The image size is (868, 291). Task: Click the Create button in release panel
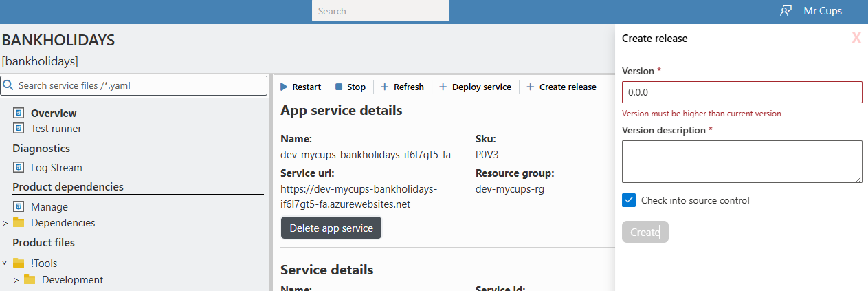coord(645,232)
